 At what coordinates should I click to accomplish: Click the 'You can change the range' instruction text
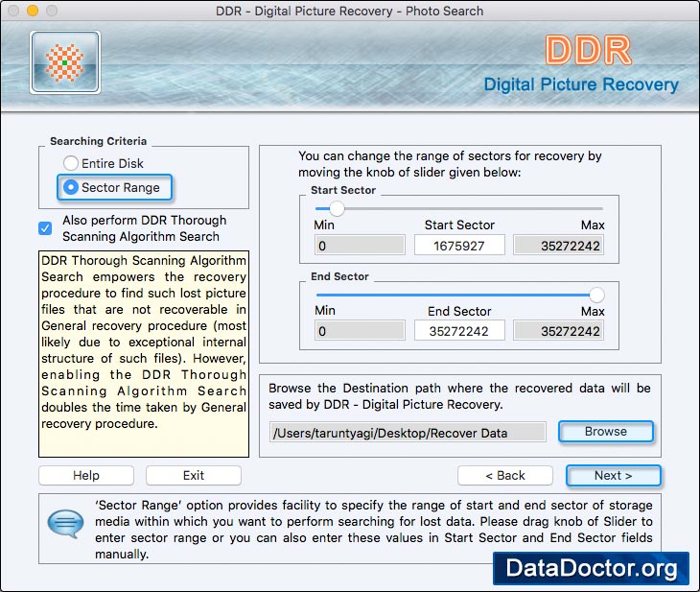tap(450, 164)
